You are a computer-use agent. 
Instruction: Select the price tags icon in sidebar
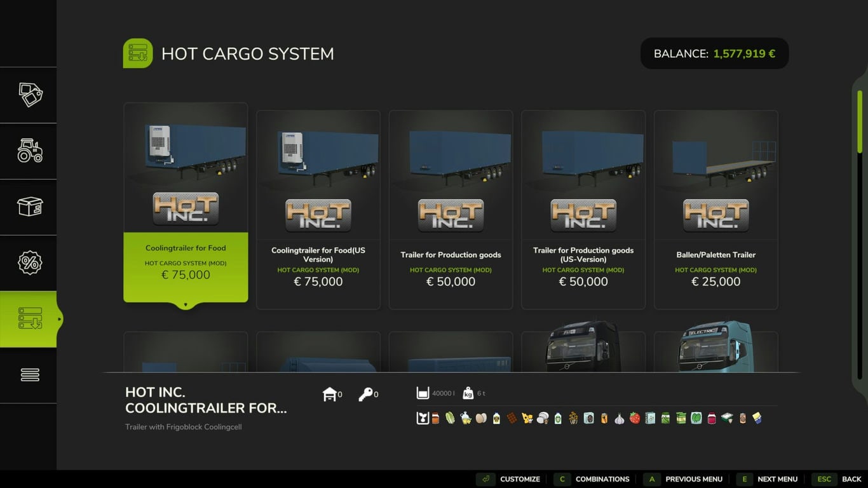point(29,95)
